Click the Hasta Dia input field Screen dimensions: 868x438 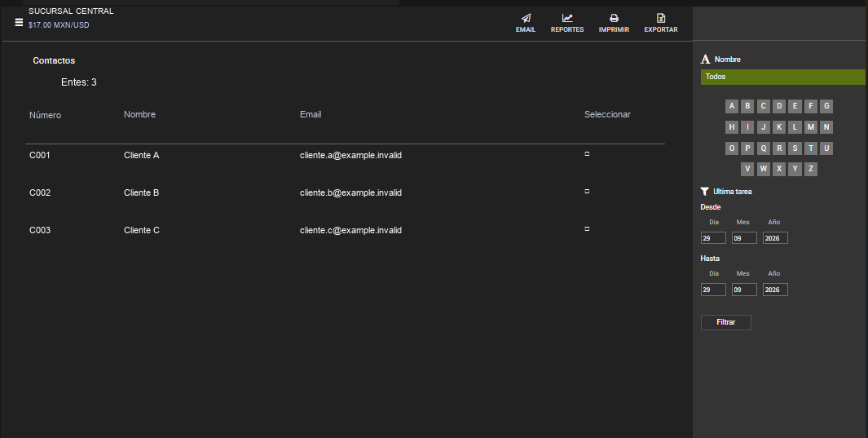(x=713, y=290)
